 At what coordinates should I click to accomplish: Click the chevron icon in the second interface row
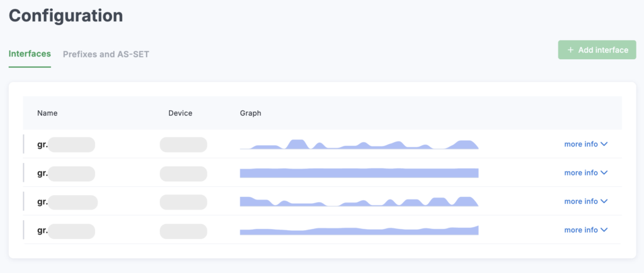[604, 173]
